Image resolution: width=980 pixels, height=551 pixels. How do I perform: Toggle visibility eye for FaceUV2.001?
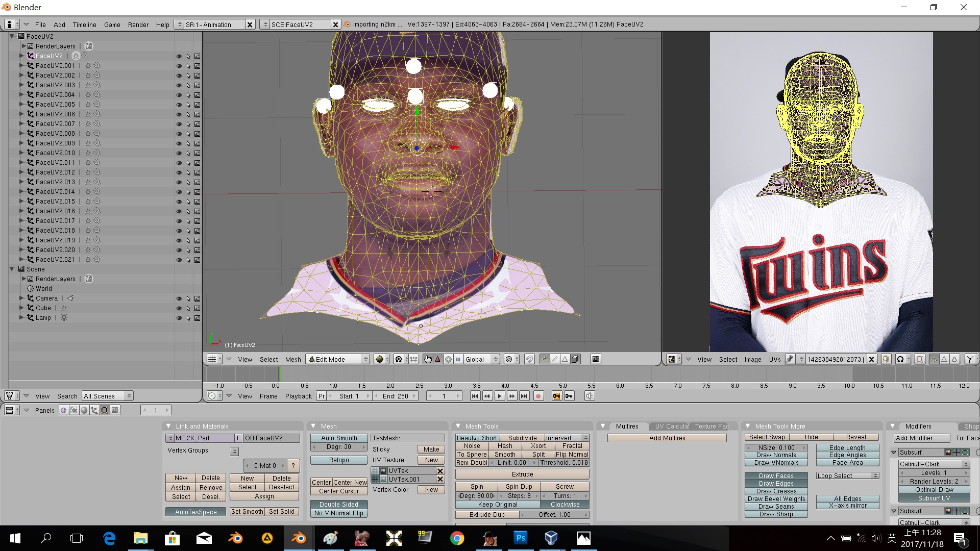point(179,66)
